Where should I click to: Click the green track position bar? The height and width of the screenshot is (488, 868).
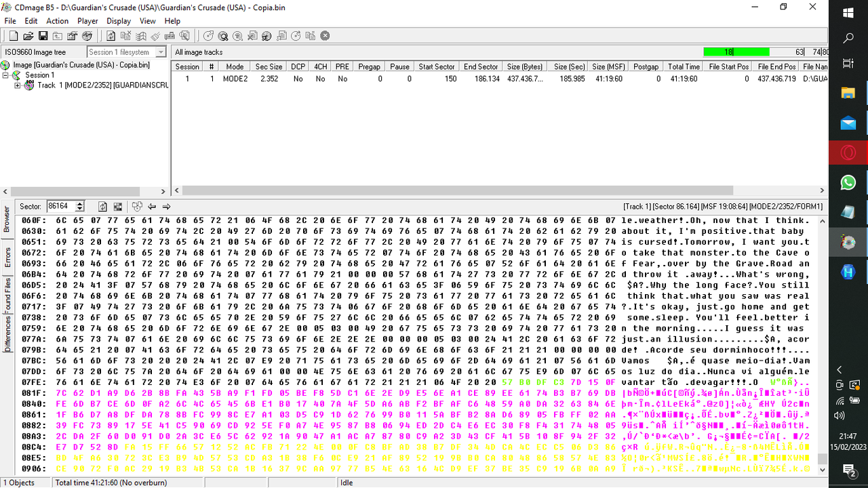(x=737, y=52)
